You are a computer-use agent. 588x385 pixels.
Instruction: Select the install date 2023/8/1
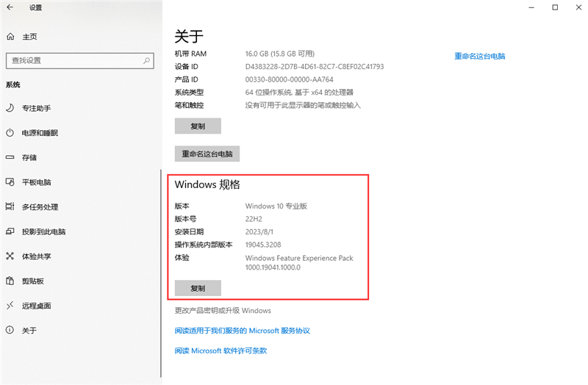(x=259, y=232)
